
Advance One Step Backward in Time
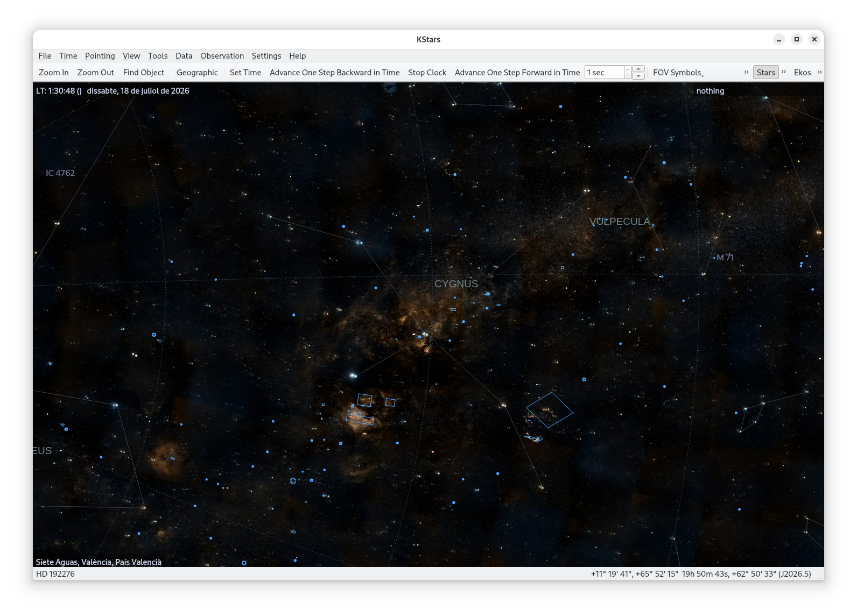pyautogui.click(x=335, y=73)
